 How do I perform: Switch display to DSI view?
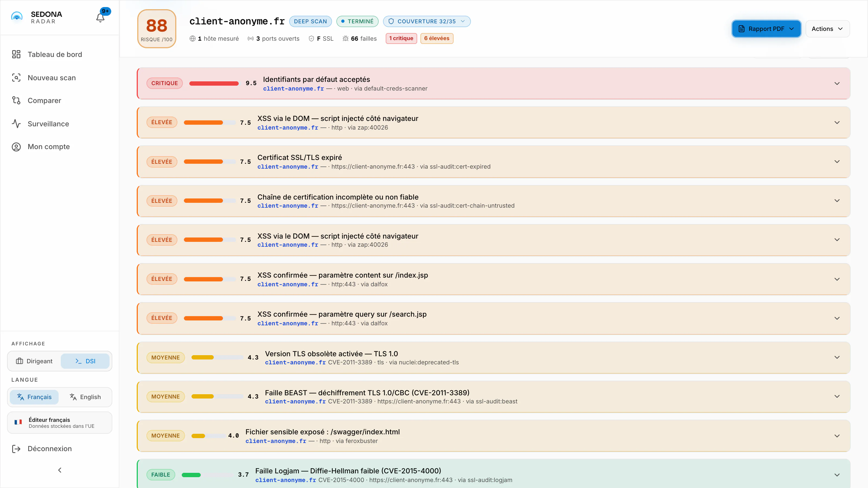(x=85, y=361)
